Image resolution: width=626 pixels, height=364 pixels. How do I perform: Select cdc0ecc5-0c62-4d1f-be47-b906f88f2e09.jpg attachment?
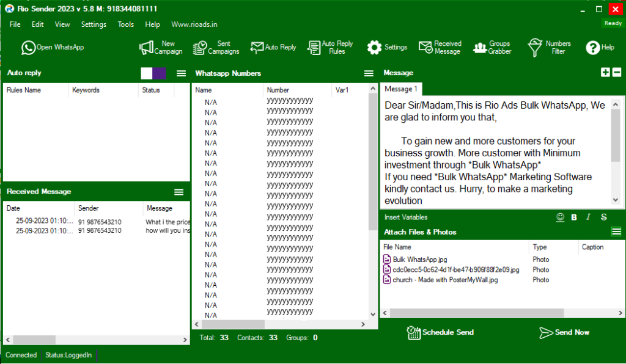[455, 269]
